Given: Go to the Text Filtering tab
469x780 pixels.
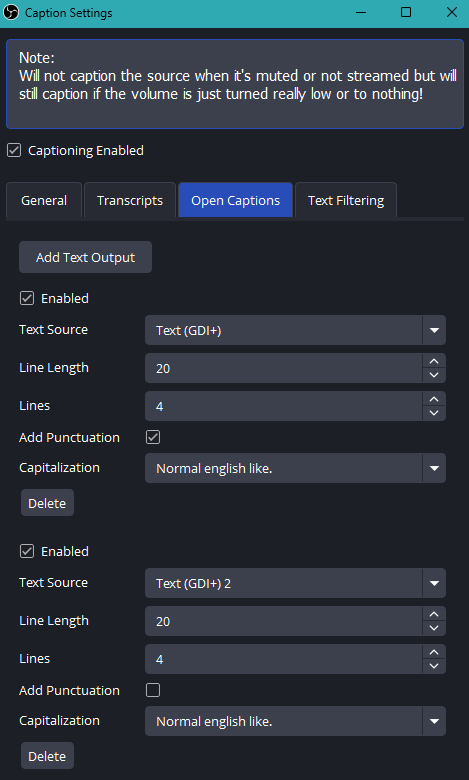Looking at the screenshot, I should (346, 200).
